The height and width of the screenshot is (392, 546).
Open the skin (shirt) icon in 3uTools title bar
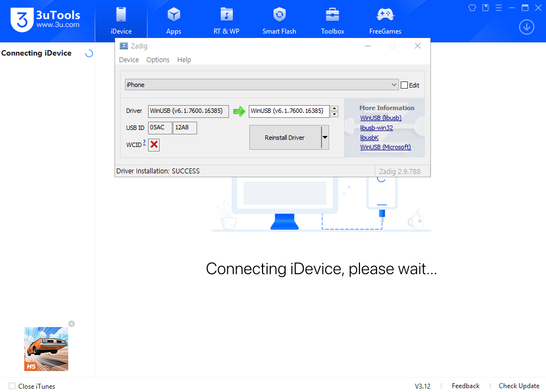pos(472,8)
